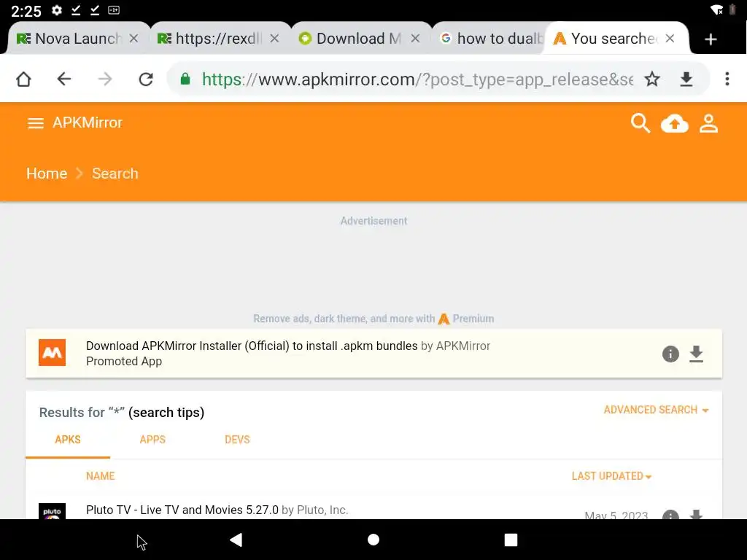Open Pluto TV - Live TV and Movies 5.27.0
This screenshot has height=560, width=747.
182,510
